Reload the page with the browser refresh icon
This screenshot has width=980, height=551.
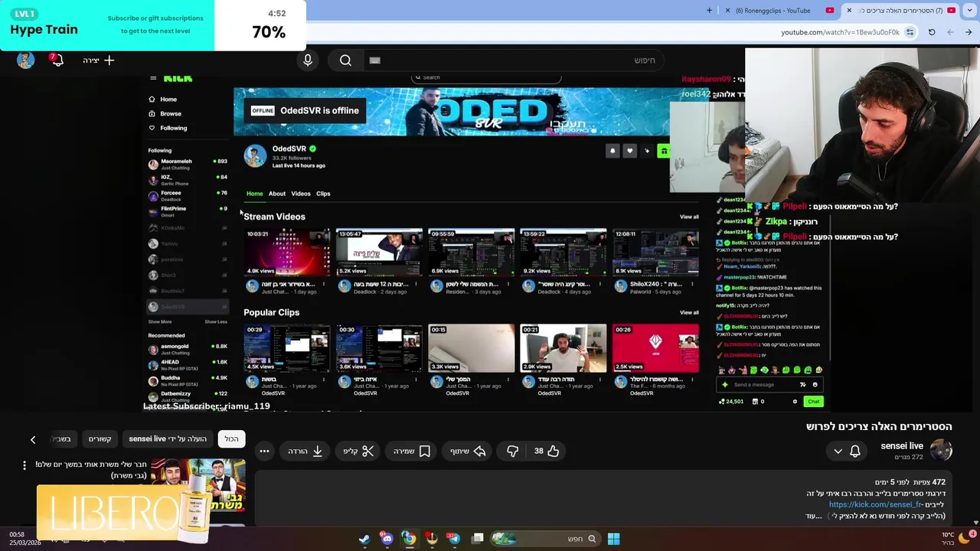(932, 32)
